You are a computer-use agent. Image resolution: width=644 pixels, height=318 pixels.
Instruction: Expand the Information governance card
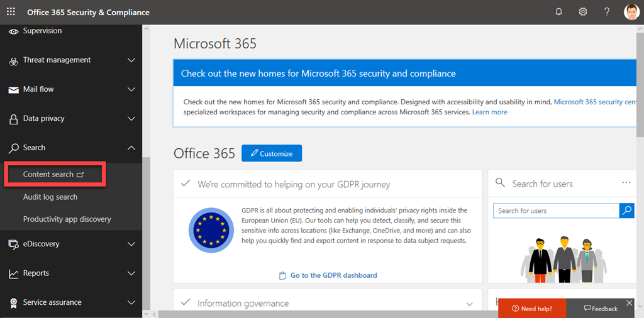point(469,304)
